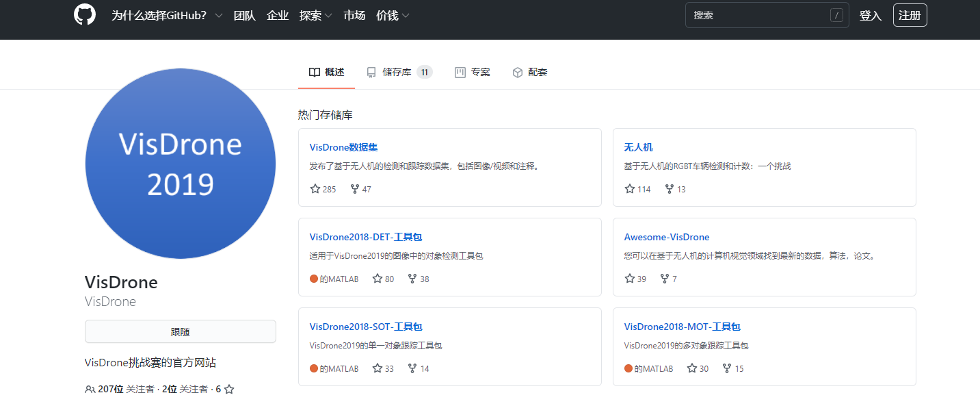Click the repository icon beside 储存库

pyautogui.click(x=371, y=71)
